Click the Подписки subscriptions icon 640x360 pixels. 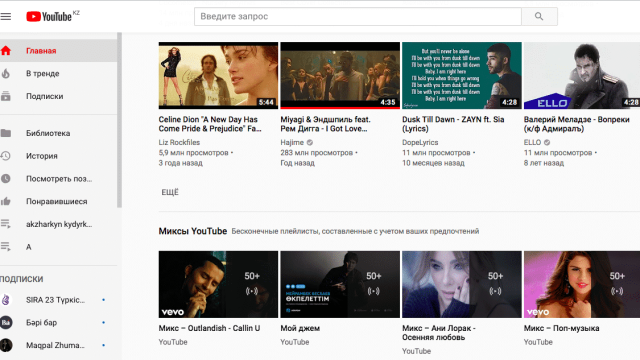(x=6, y=96)
